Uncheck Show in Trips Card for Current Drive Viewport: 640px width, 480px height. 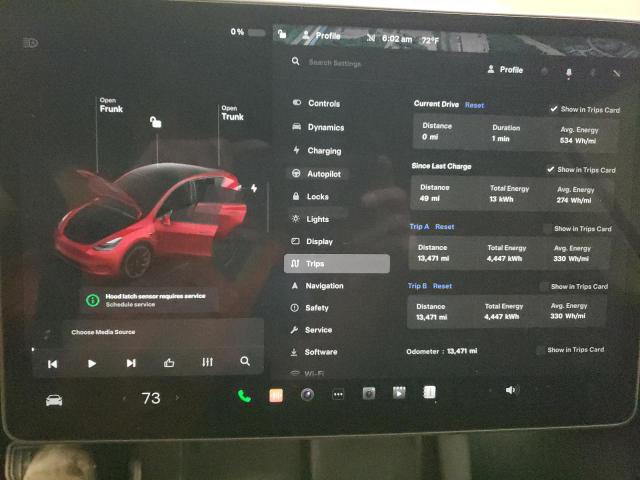point(554,109)
